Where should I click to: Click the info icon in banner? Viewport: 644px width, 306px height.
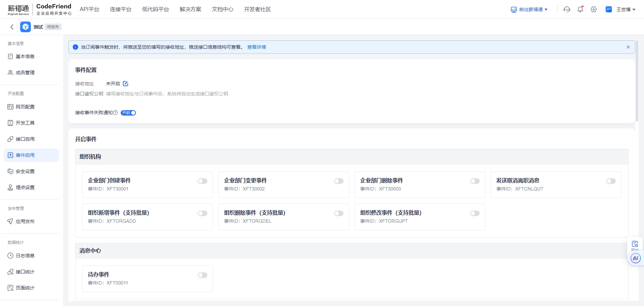75,47
